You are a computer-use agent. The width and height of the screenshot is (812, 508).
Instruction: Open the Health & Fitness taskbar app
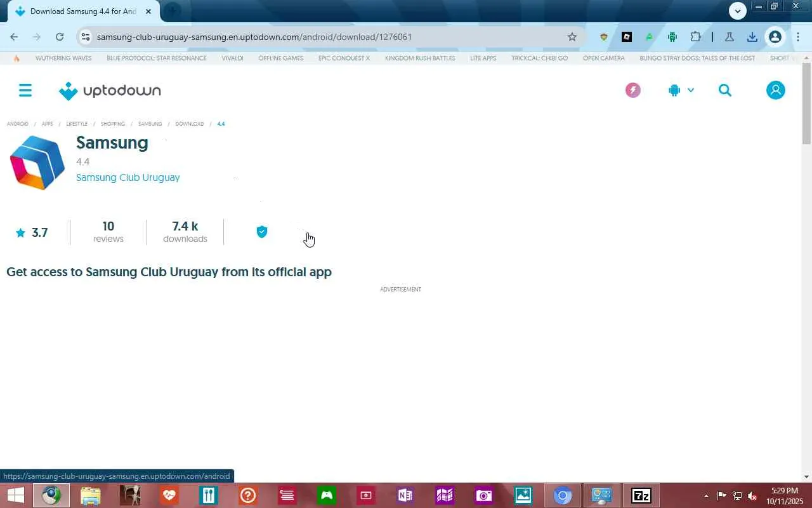tap(169, 495)
